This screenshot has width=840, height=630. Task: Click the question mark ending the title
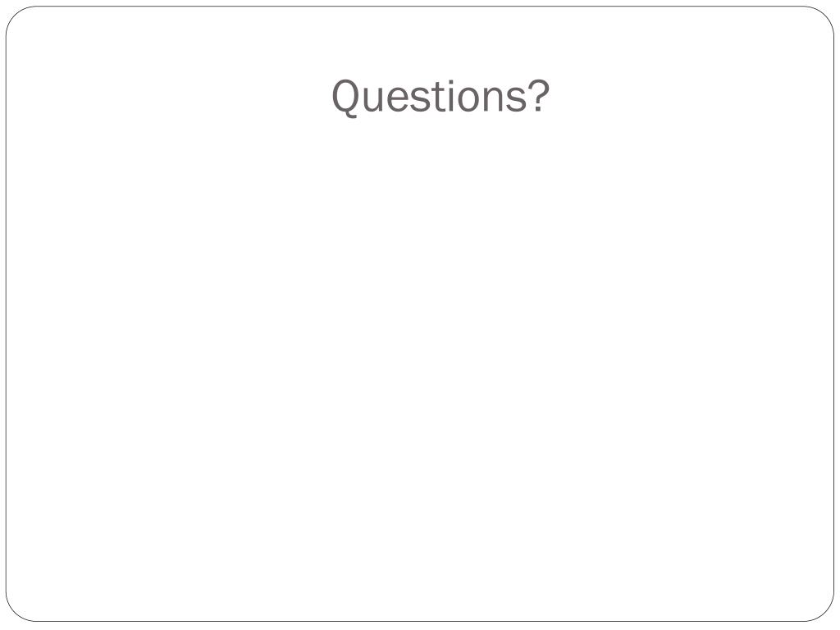[x=538, y=95]
